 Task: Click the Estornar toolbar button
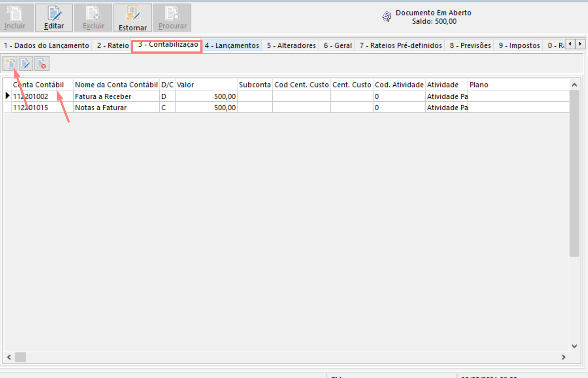132,18
